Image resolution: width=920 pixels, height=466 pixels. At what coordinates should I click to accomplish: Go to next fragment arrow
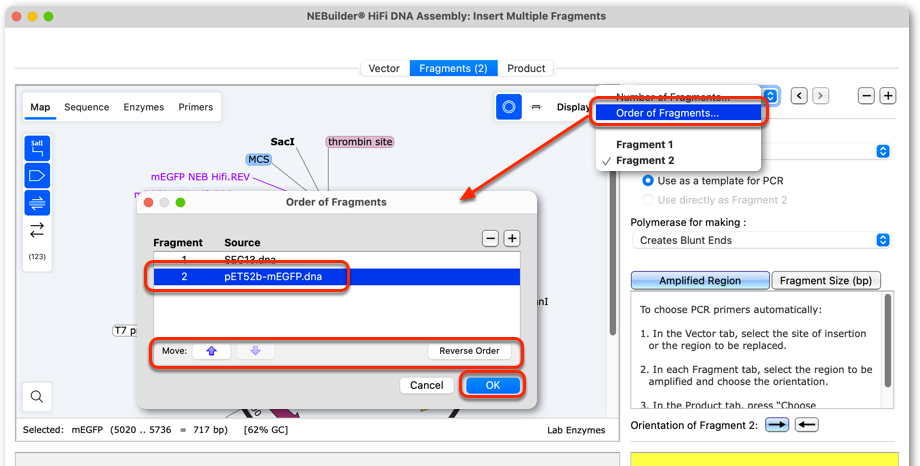[x=820, y=96]
